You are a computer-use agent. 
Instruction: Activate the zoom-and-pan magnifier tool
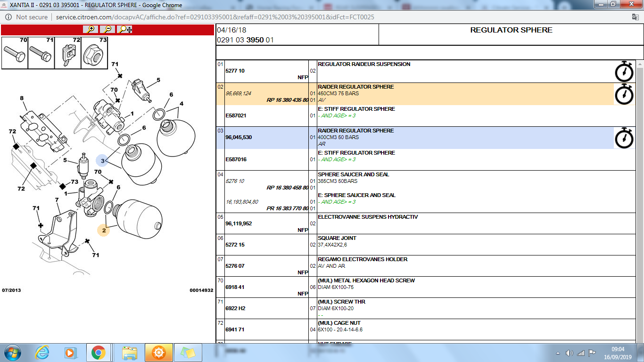coord(125,29)
